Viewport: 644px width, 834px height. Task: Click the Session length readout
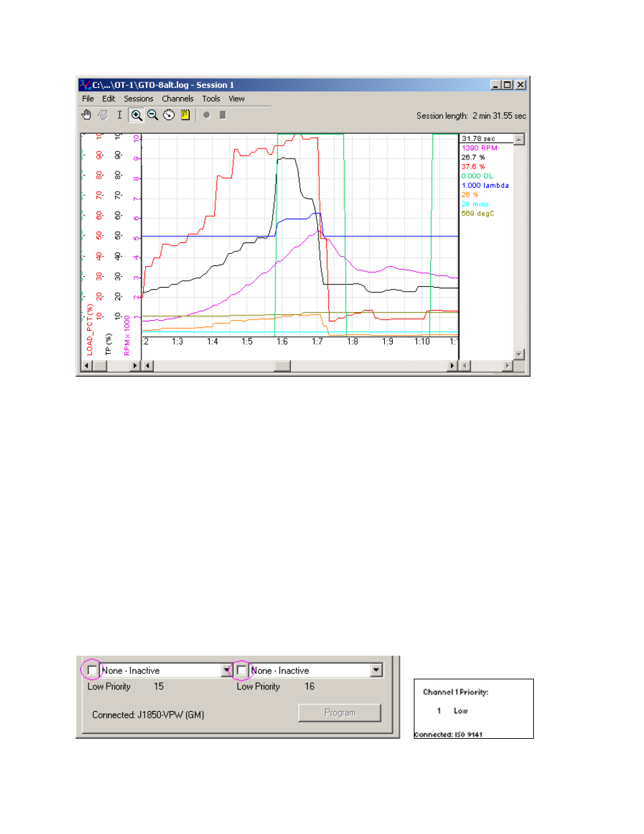(471, 115)
